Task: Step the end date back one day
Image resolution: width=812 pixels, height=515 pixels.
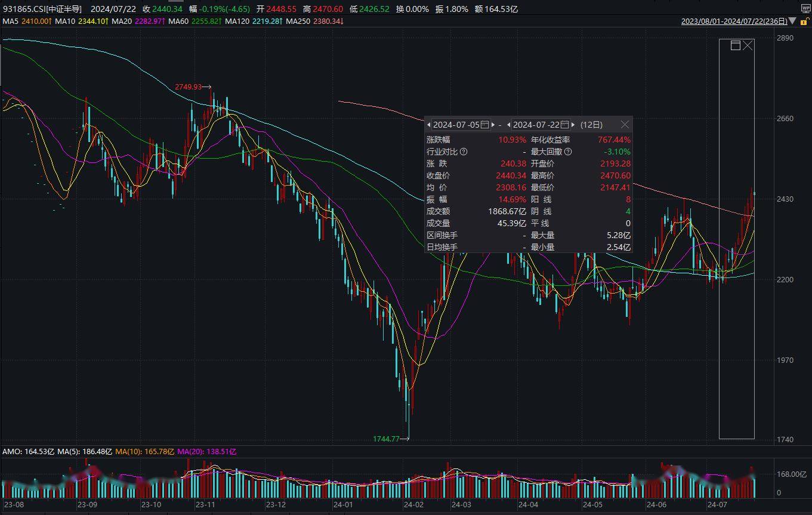Action: (x=508, y=125)
